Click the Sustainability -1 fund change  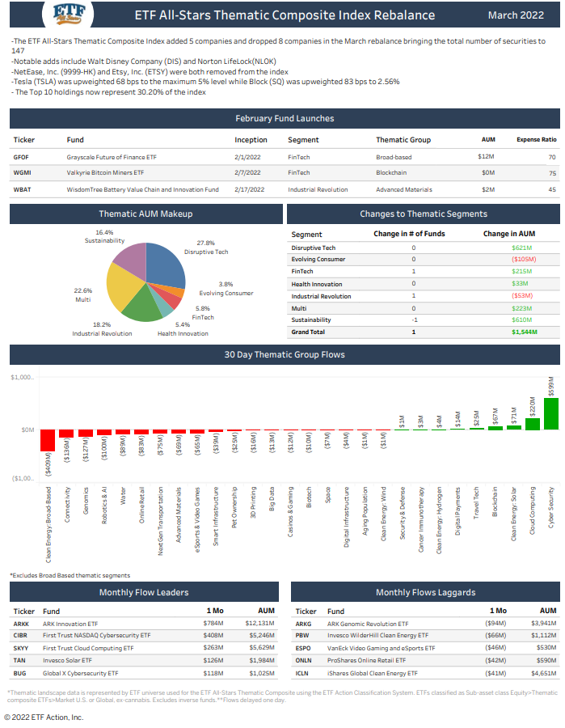[x=414, y=320]
